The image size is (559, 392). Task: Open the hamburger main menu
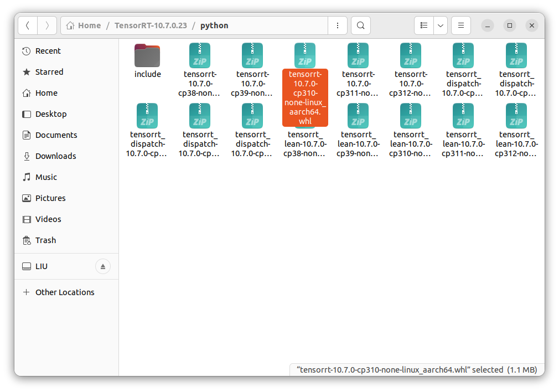[461, 25]
